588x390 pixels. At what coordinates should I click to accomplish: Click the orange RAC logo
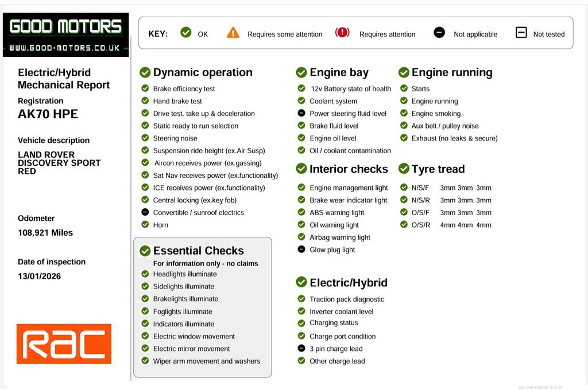click(x=64, y=344)
